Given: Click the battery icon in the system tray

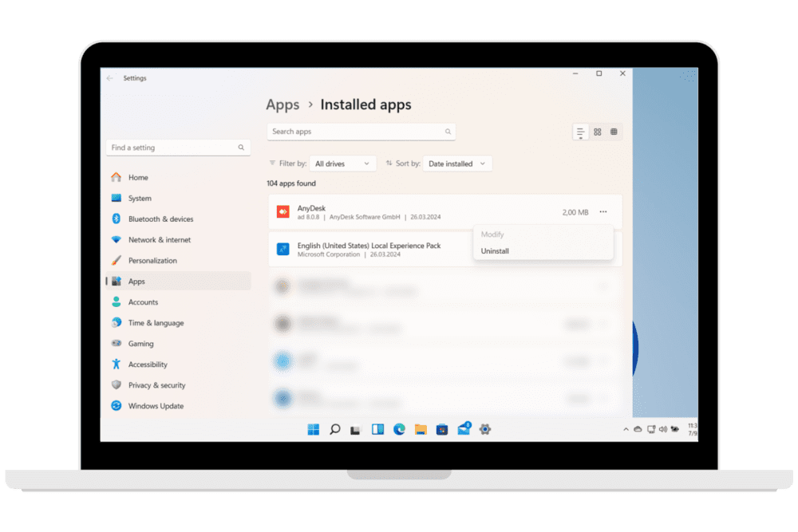Looking at the screenshot, I should 675,430.
